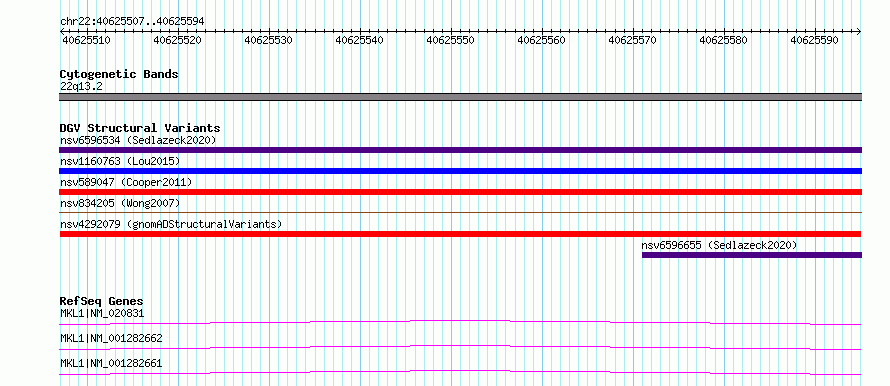Open gene label MKL1|NM_001282662

(x=111, y=338)
